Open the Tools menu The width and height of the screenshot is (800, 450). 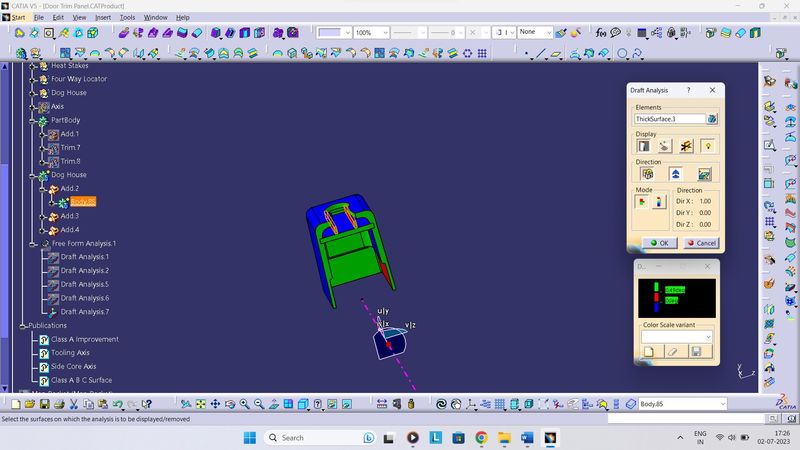coord(127,17)
